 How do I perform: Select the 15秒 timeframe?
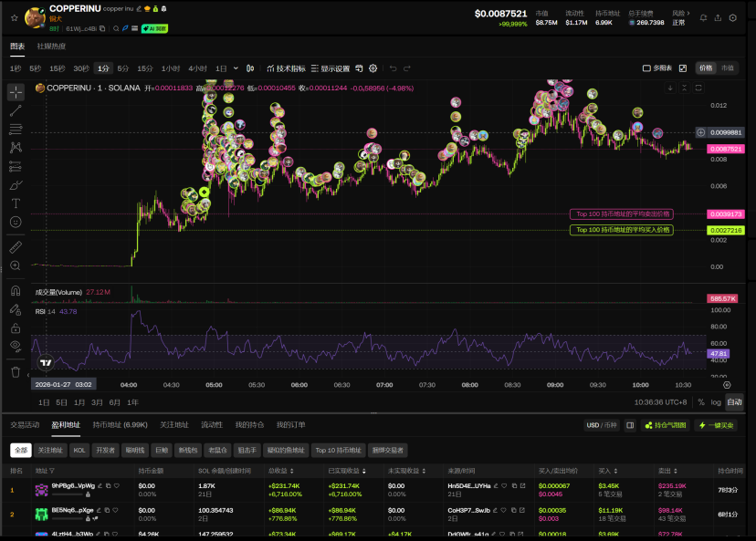point(57,68)
